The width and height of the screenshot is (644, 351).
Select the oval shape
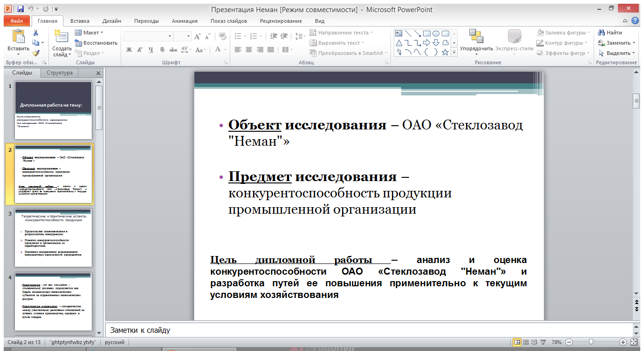click(436, 34)
